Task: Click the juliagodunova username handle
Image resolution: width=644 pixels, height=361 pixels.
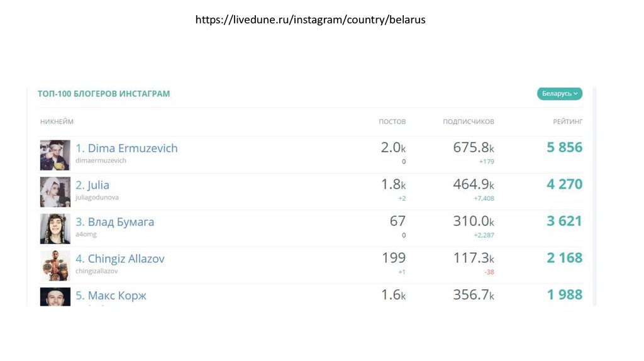Action: [97, 197]
